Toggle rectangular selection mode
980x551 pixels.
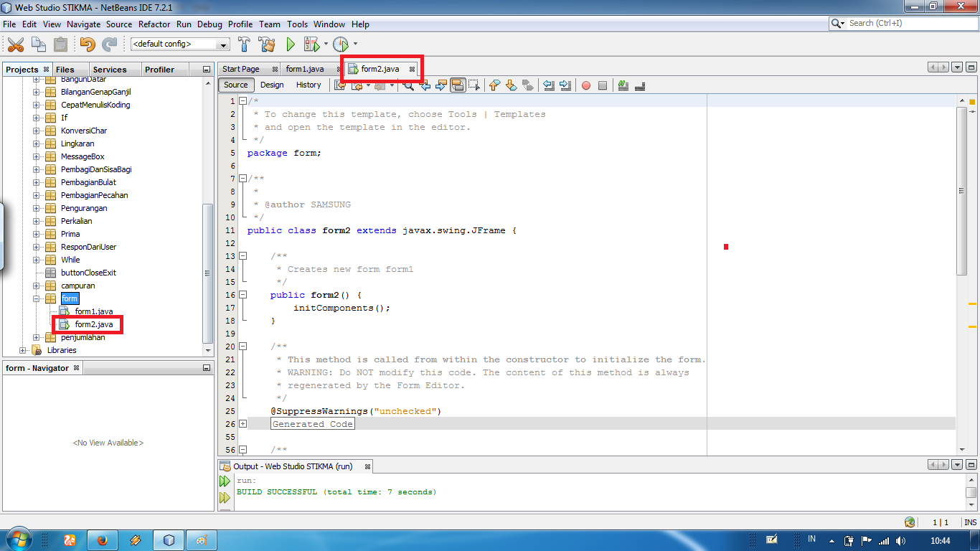pyautogui.click(x=473, y=85)
